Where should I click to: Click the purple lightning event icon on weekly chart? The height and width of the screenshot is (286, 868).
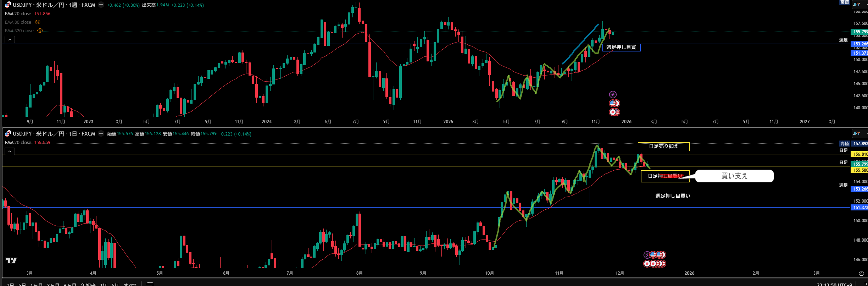tap(613, 94)
